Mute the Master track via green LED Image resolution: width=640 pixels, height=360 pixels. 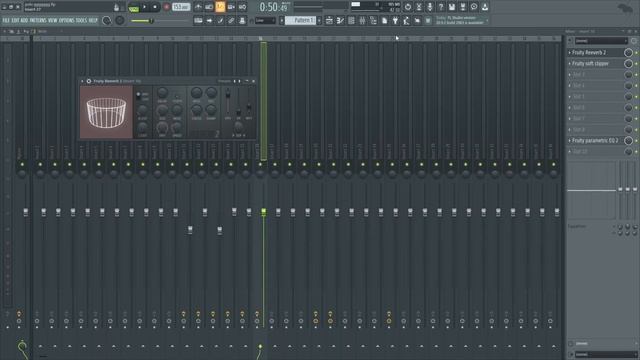22,164
